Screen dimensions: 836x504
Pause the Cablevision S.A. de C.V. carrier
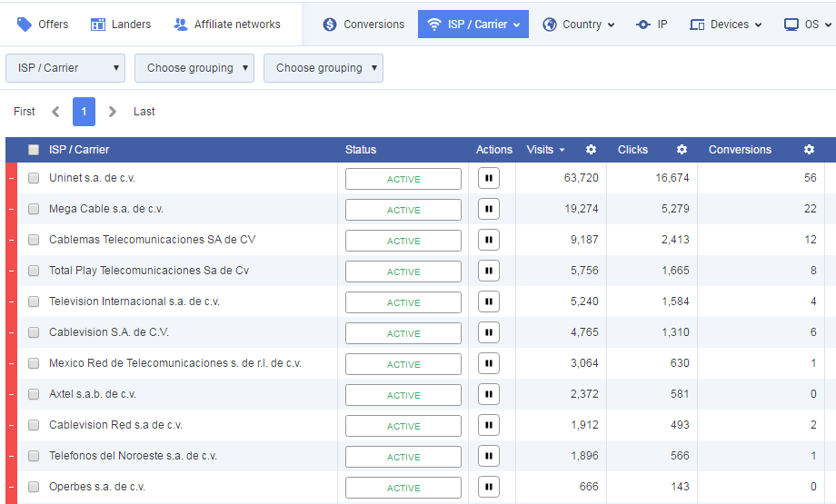(x=488, y=332)
